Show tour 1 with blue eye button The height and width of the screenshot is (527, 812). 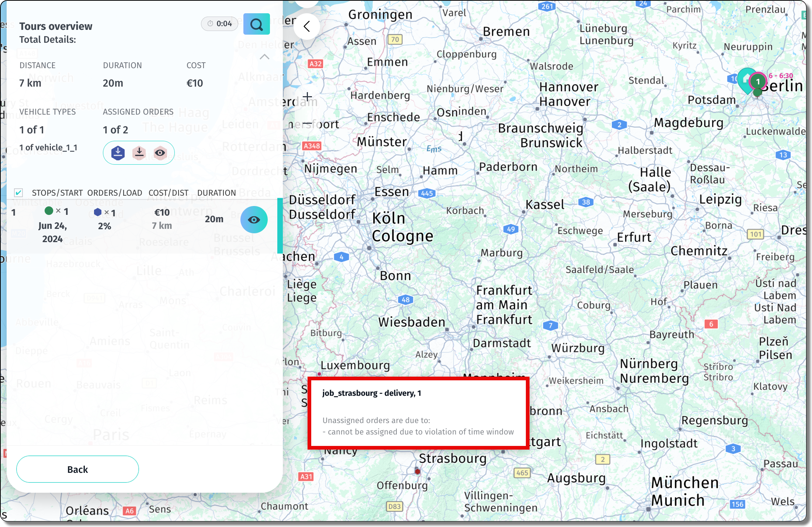click(254, 220)
